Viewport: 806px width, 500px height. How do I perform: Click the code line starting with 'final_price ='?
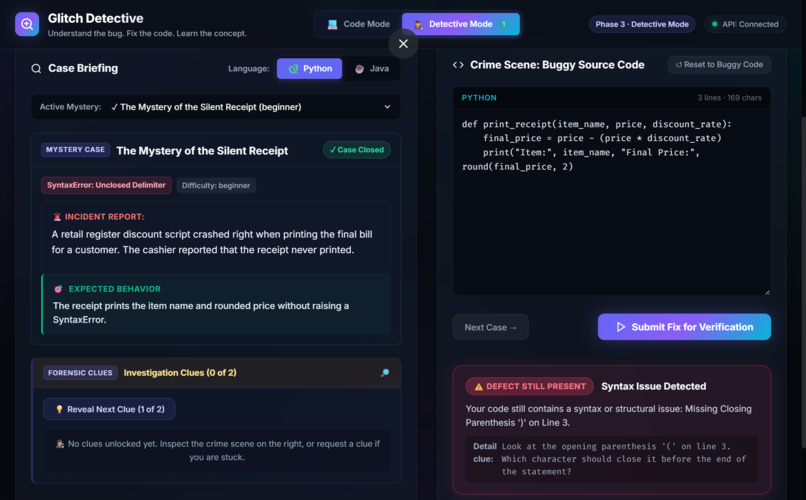pyautogui.click(x=602, y=138)
